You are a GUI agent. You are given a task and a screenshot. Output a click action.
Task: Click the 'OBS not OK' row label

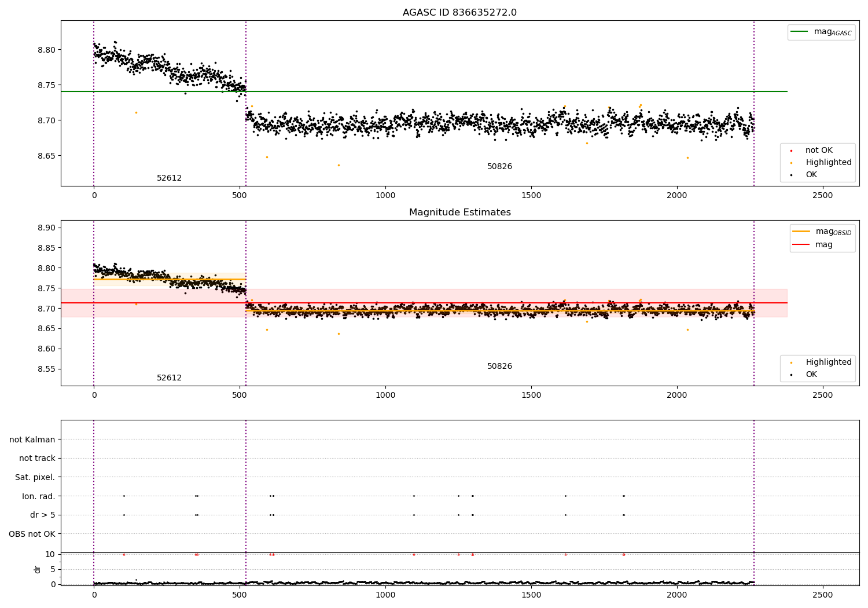coord(32,534)
